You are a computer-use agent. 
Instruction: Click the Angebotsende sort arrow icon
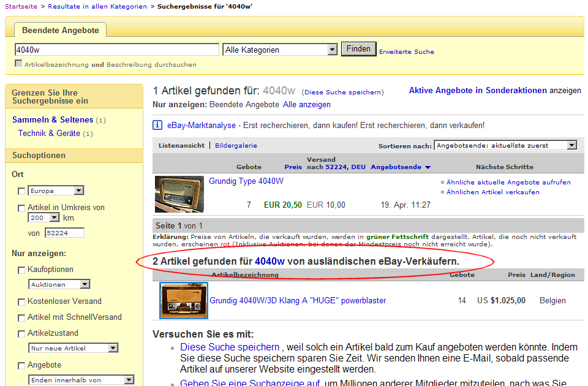point(428,167)
